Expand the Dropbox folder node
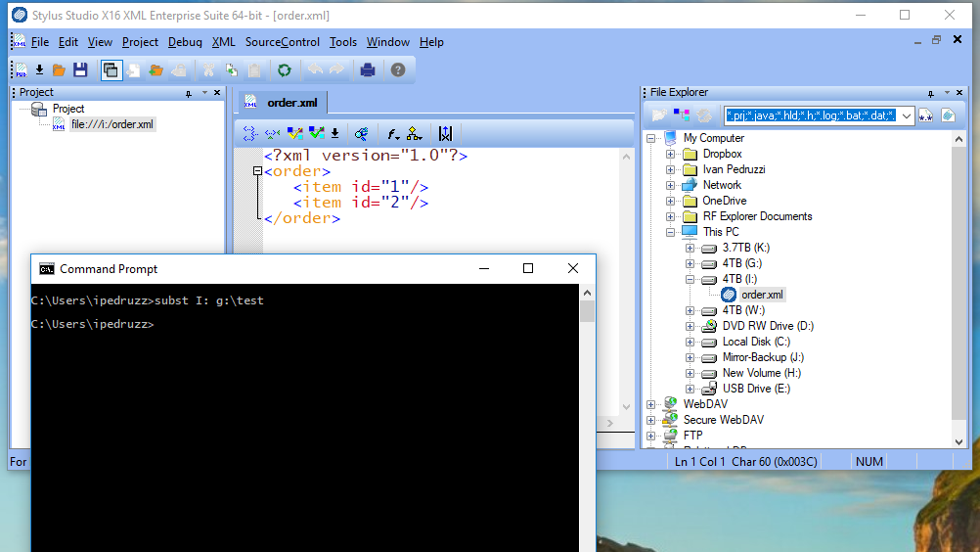 pyautogui.click(x=670, y=154)
